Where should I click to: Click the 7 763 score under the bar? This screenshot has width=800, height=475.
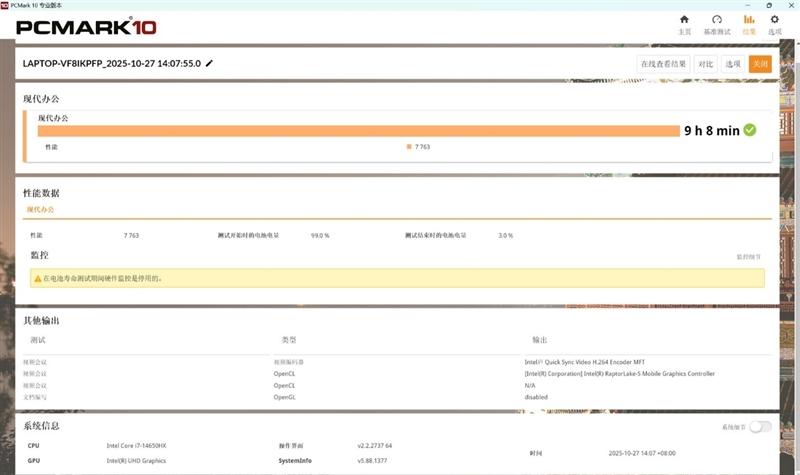point(422,146)
